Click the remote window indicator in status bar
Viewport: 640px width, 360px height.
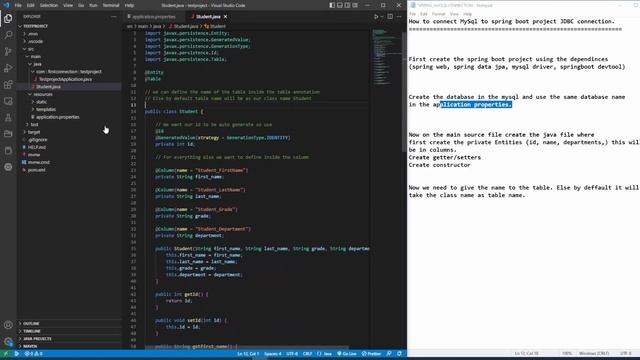tap(6, 354)
